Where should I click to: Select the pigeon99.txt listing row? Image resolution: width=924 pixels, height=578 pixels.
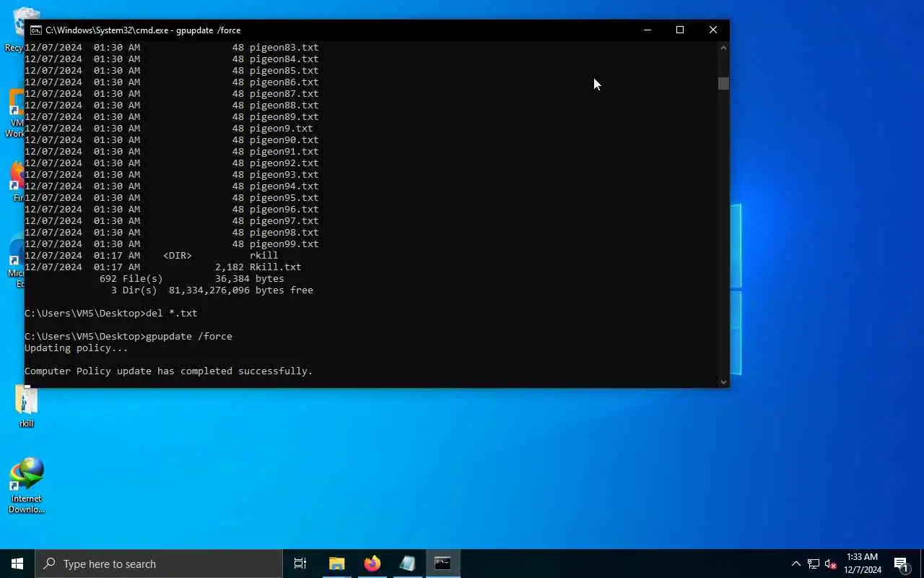pos(172,243)
